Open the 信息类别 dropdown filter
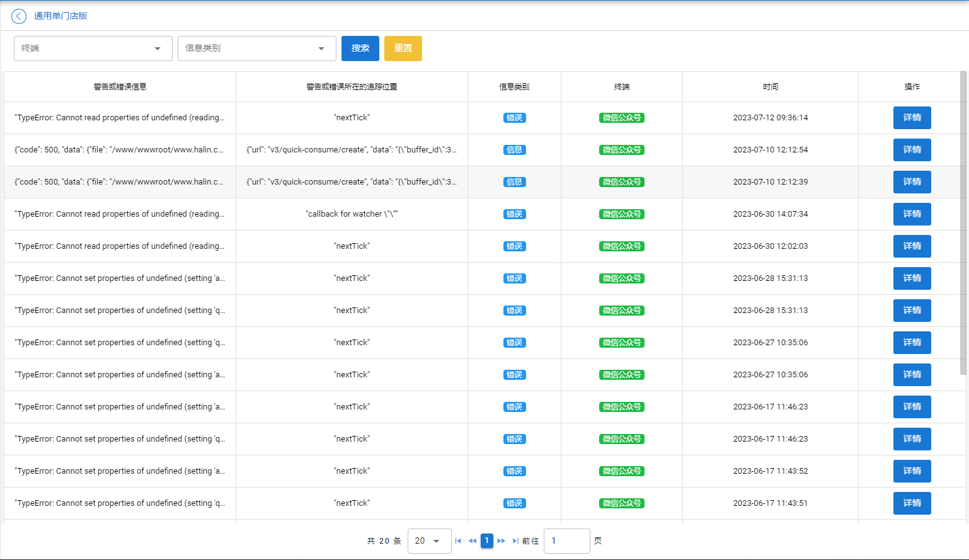 point(257,49)
